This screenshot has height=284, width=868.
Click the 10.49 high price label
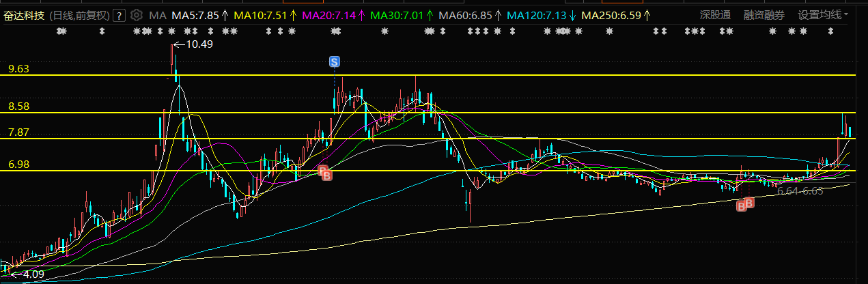pos(199,44)
